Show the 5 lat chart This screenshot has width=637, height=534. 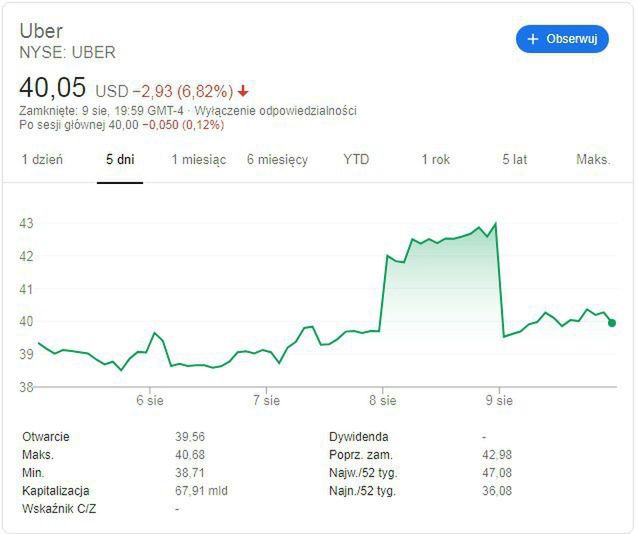(x=514, y=159)
